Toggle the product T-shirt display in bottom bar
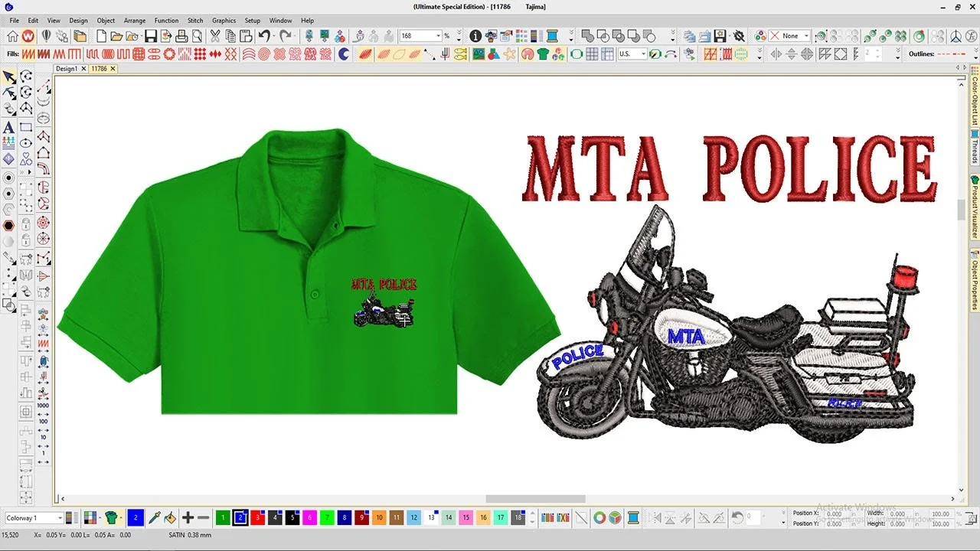Screen dimensions: 980x551 tap(112, 518)
